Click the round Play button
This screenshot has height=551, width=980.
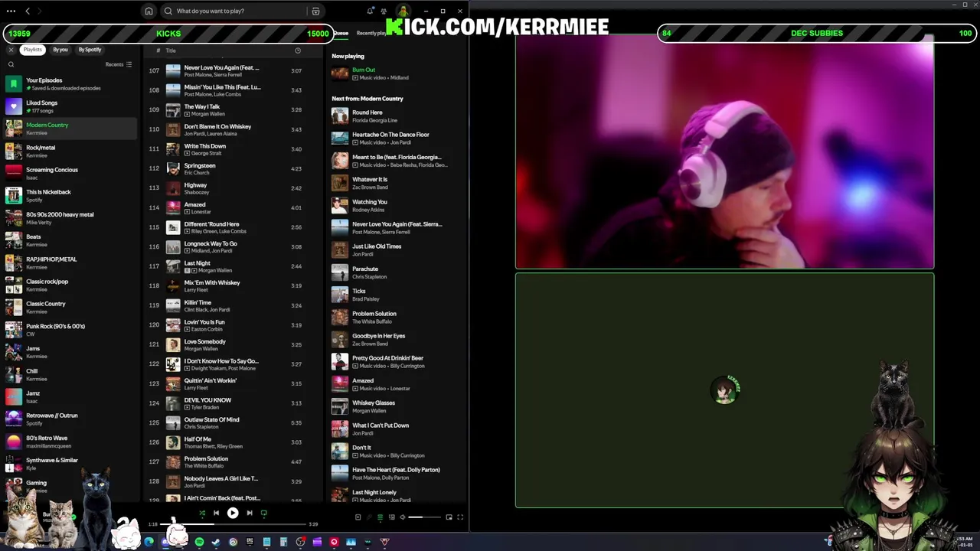(x=233, y=513)
